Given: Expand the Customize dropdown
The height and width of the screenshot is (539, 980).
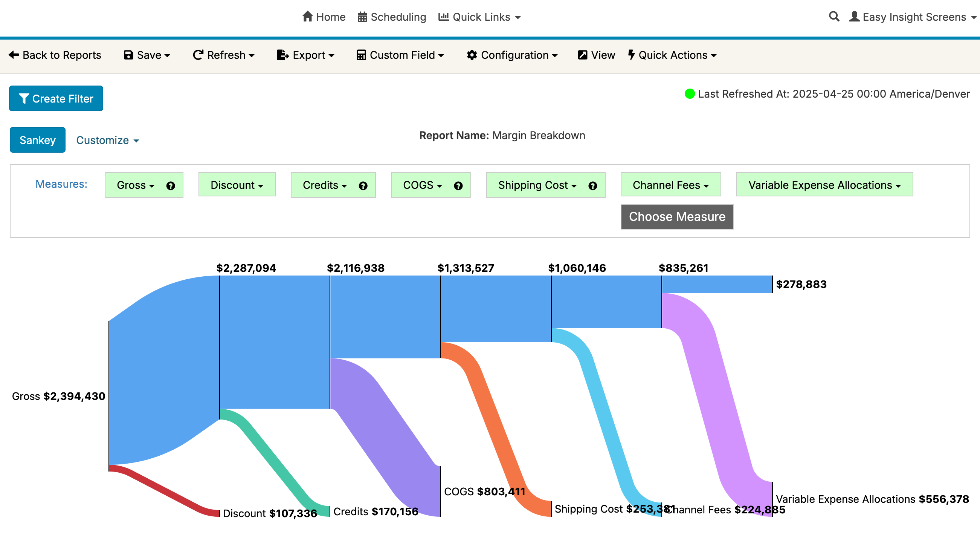Looking at the screenshot, I should 107,141.
